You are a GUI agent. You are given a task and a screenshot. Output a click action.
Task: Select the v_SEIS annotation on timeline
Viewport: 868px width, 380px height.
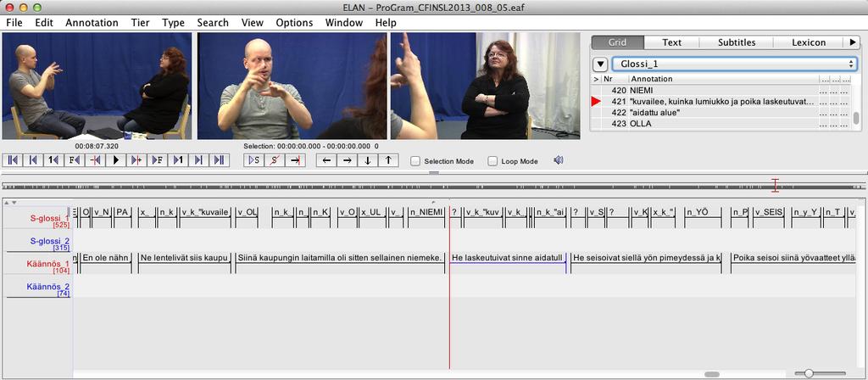coord(768,211)
